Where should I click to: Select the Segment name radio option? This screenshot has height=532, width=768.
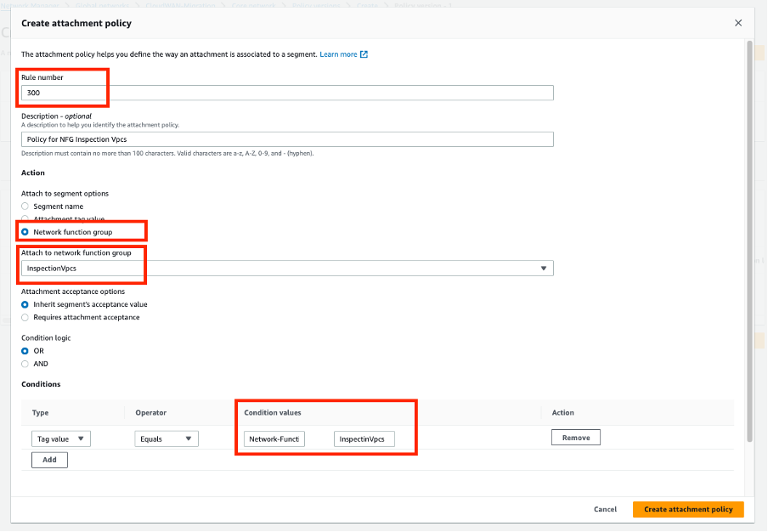click(x=25, y=207)
